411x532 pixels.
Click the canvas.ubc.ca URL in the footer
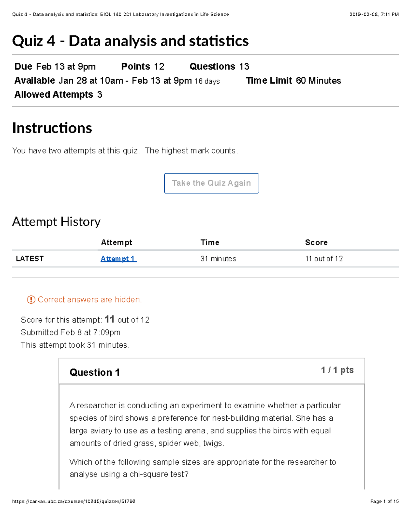pyautogui.click(x=74, y=501)
